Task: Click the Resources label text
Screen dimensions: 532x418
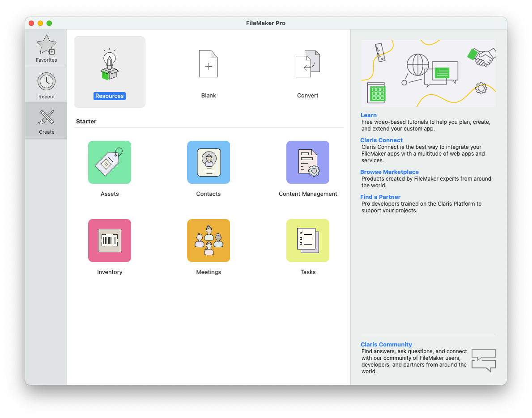Action: pyautogui.click(x=110, y=96)
